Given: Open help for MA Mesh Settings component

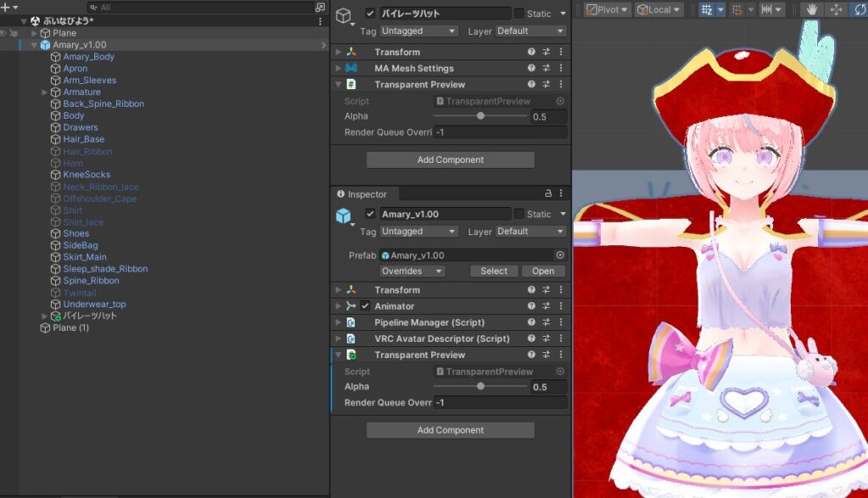Looking at the screenshot, I should pyautogui.click(x=531, y=68).
